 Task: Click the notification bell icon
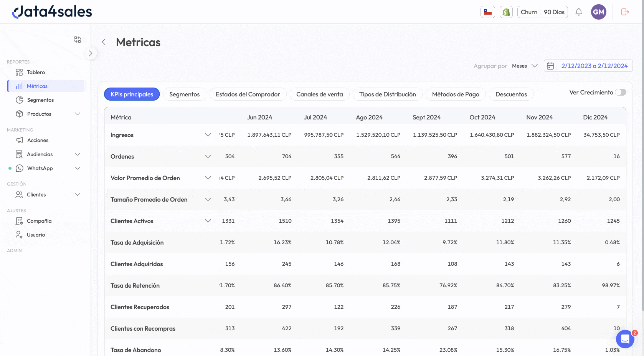pyautogui.click(x=578, y=12)
